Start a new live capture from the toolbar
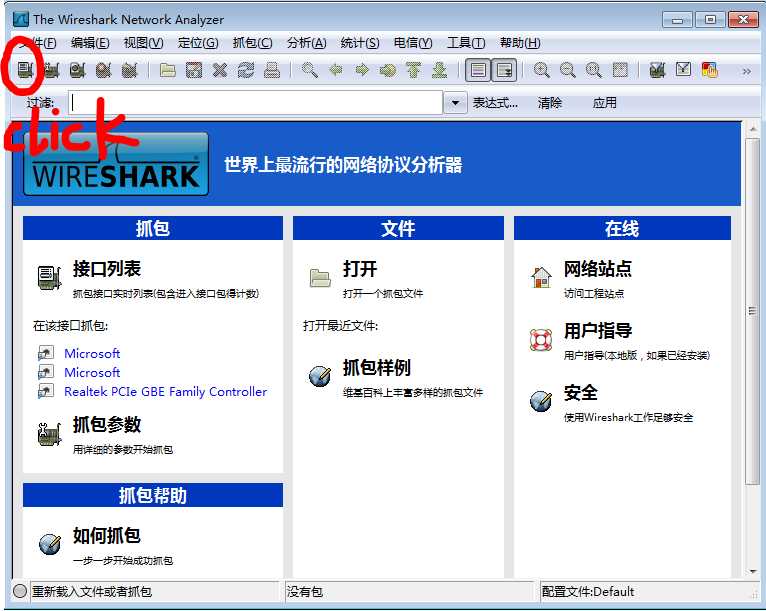The width and height of the screenshot is (766, 611). (x=77, y=70)
